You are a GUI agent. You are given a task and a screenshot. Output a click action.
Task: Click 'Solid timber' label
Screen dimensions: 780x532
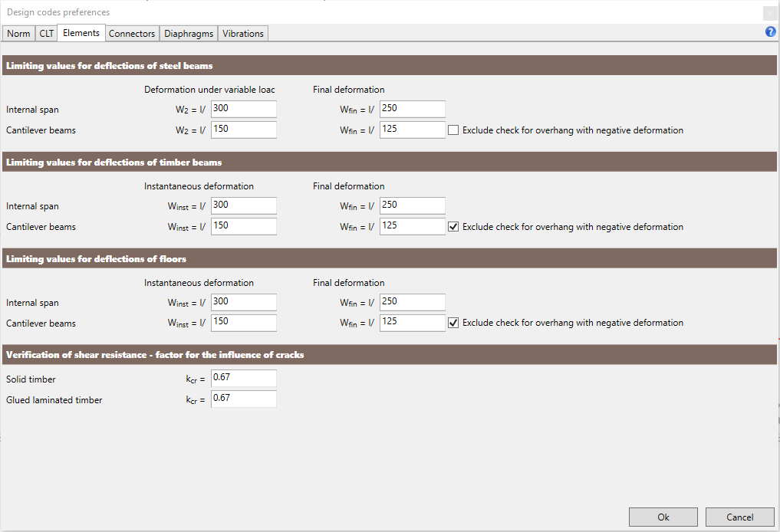click(x=31, y=379)
